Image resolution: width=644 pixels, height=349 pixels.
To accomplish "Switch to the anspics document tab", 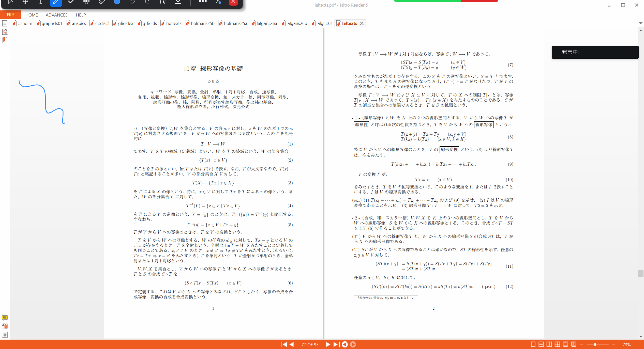I will click(x=76, y=23).
